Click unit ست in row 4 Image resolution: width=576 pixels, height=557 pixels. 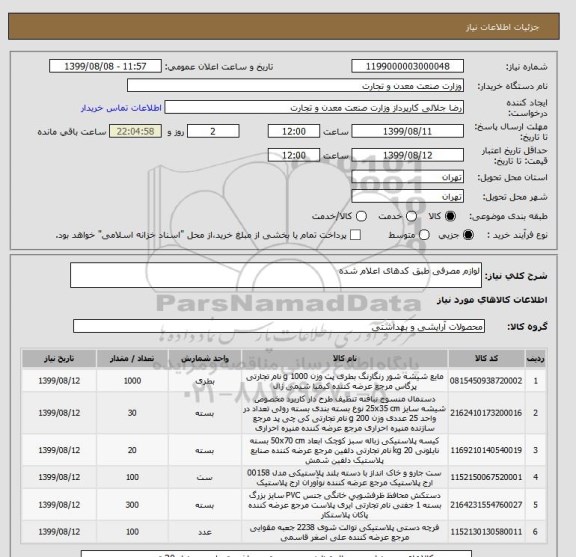click(x=205, y=477)
